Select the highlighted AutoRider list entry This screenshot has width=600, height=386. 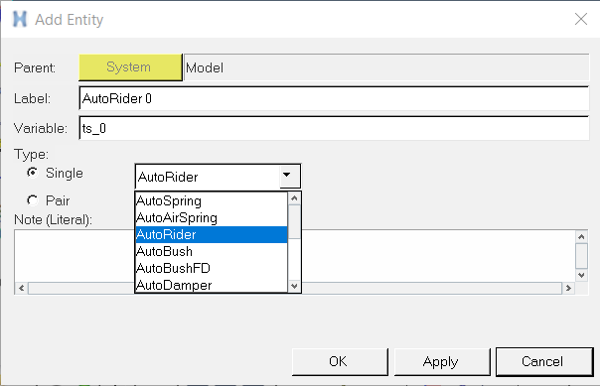pos(211,235)
